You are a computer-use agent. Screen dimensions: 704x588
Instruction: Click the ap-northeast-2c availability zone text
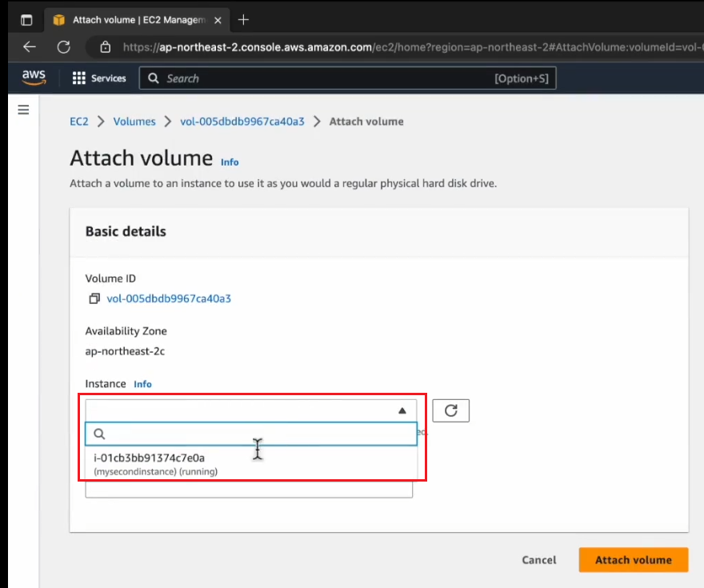coord(125,351)
